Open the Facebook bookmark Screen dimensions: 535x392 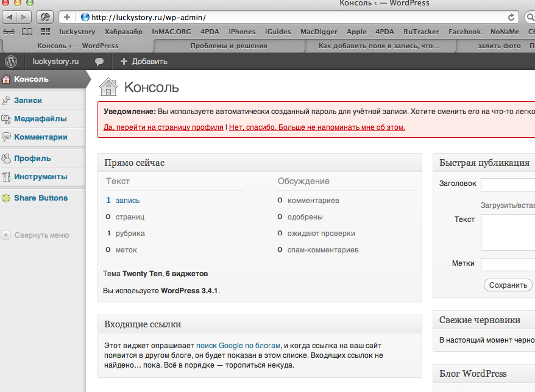[x=464, y=32]
